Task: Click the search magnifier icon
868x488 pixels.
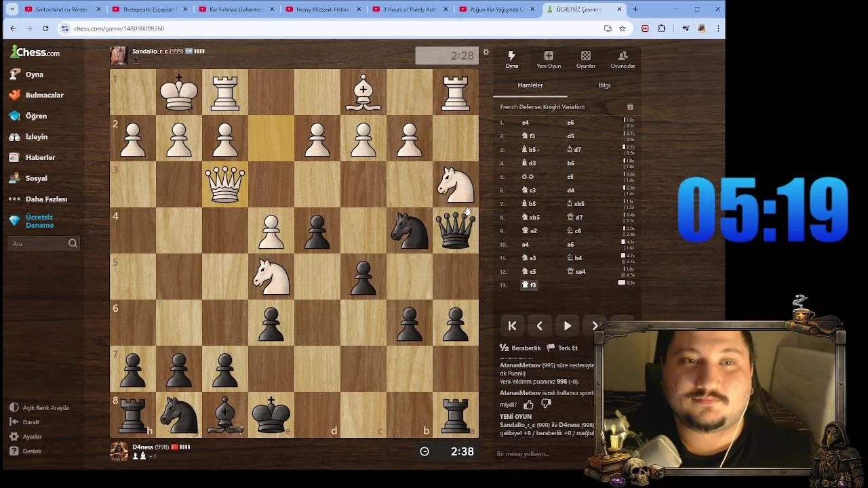Action: pyautogui.click(x=73, y=243)
